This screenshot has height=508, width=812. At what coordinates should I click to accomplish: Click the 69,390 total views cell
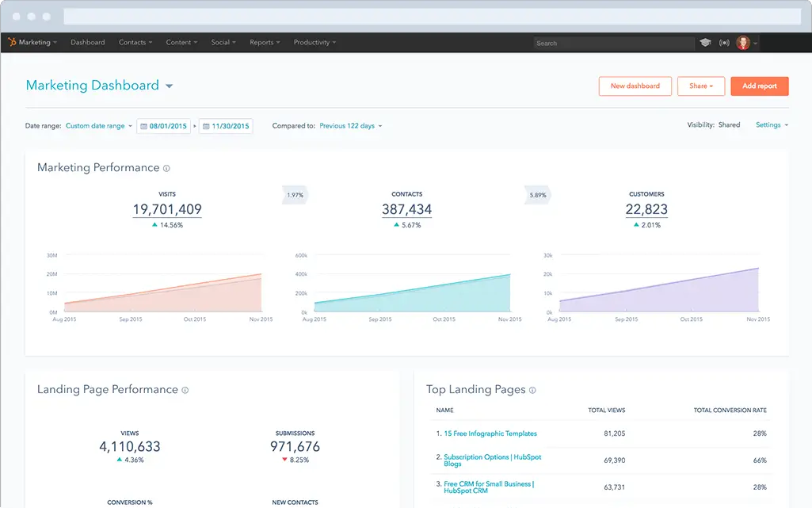[x=614, y=460]
